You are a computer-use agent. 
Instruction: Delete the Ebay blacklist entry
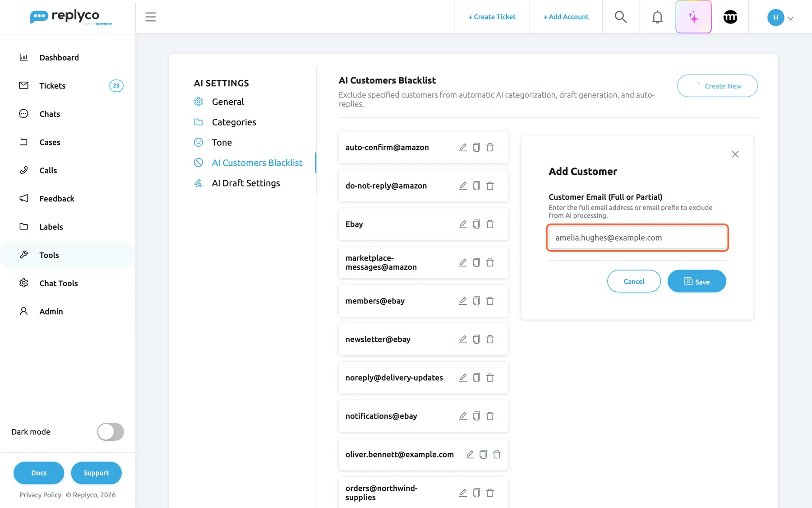point(490,224)
